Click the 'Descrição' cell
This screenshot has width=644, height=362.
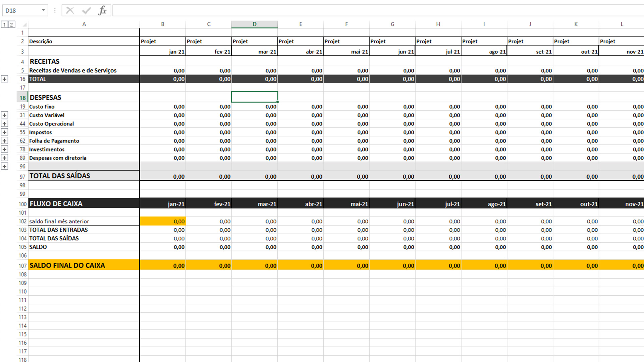[84, 41]
